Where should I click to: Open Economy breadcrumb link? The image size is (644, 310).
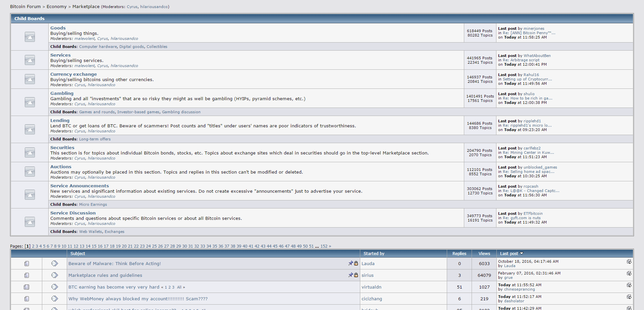tap(56, 6)
